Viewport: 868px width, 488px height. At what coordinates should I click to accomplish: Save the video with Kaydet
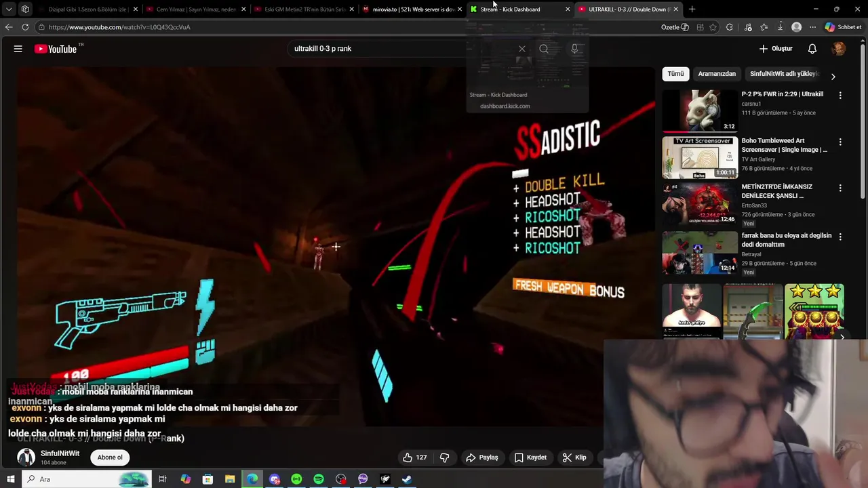point(530,457)
